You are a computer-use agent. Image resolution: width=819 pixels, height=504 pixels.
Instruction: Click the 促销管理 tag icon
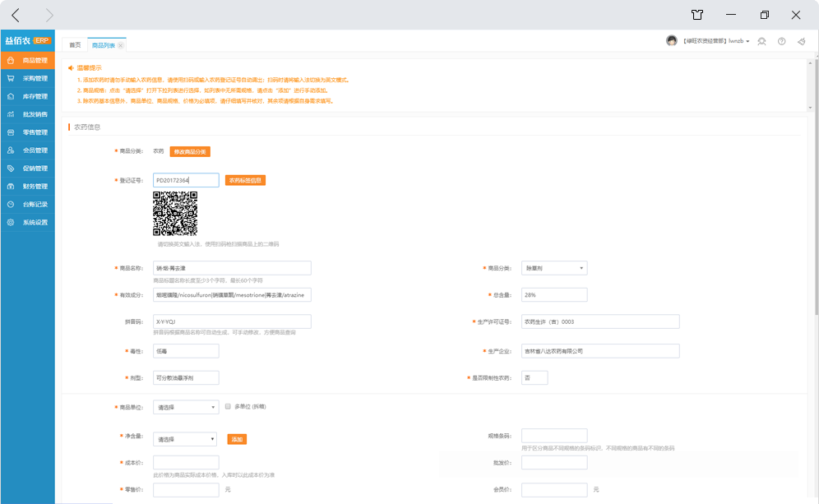[11, 169]
